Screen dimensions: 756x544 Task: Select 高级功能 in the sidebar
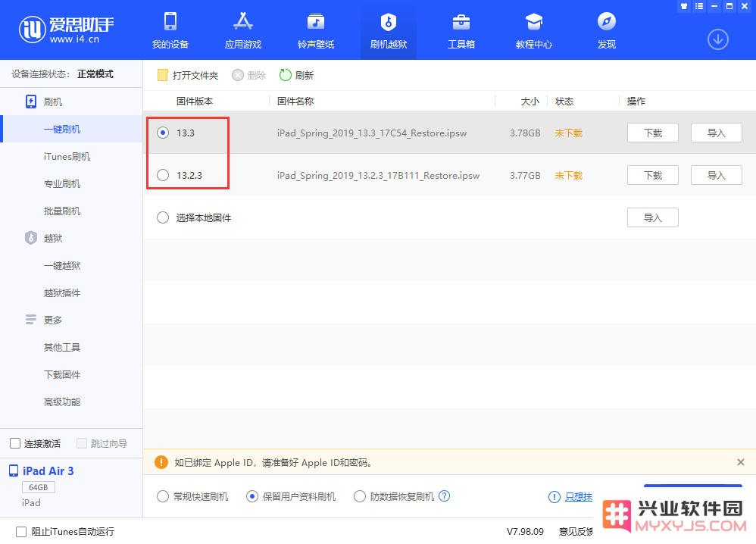(x=62, y=402)
